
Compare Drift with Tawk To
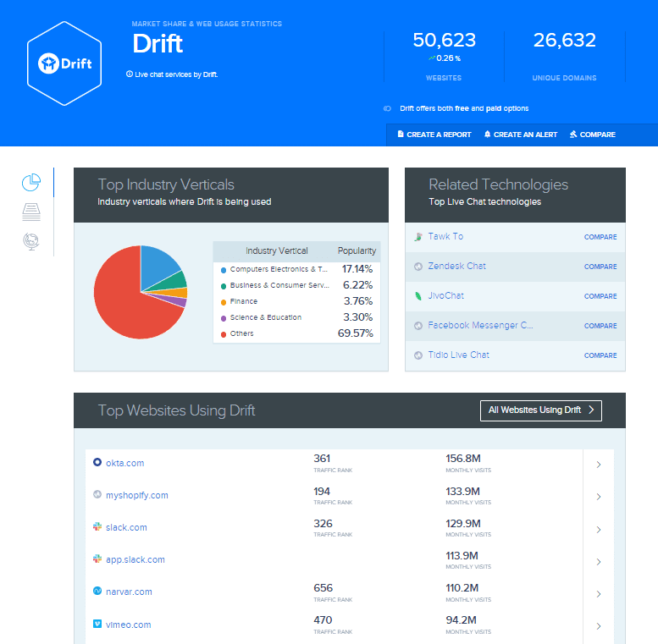coord(600,237)
